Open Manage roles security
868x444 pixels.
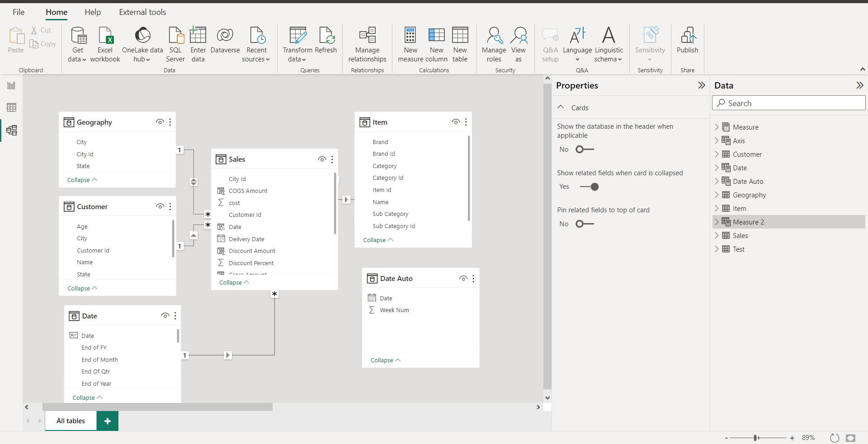pos(494,44)
